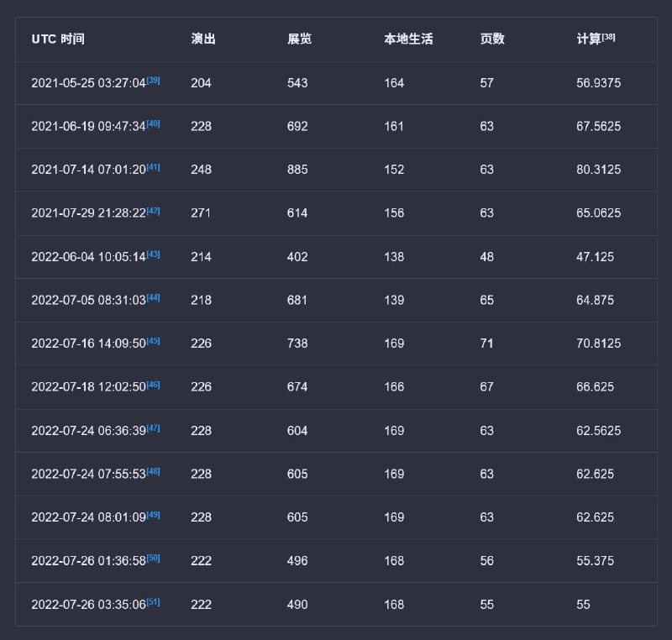The height and width of the screenshot is (640, 672).
Task: Click footnote 51 beside 2022-07-26 03:35:06
Action: (x=153, y=601)
